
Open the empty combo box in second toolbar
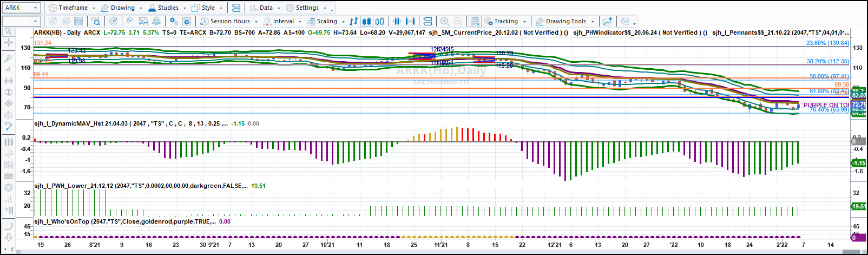tap(22, 21)
